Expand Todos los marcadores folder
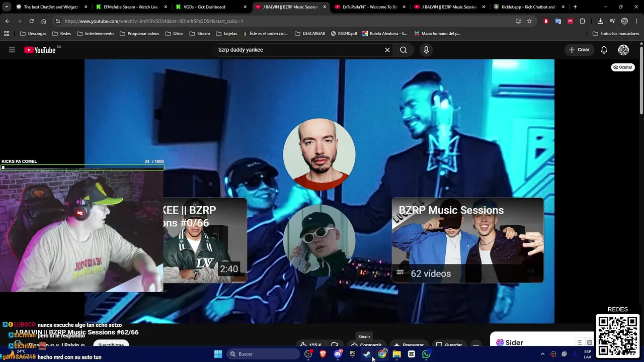The width and height of the screenshot is (644, 362). click(616, 34)
